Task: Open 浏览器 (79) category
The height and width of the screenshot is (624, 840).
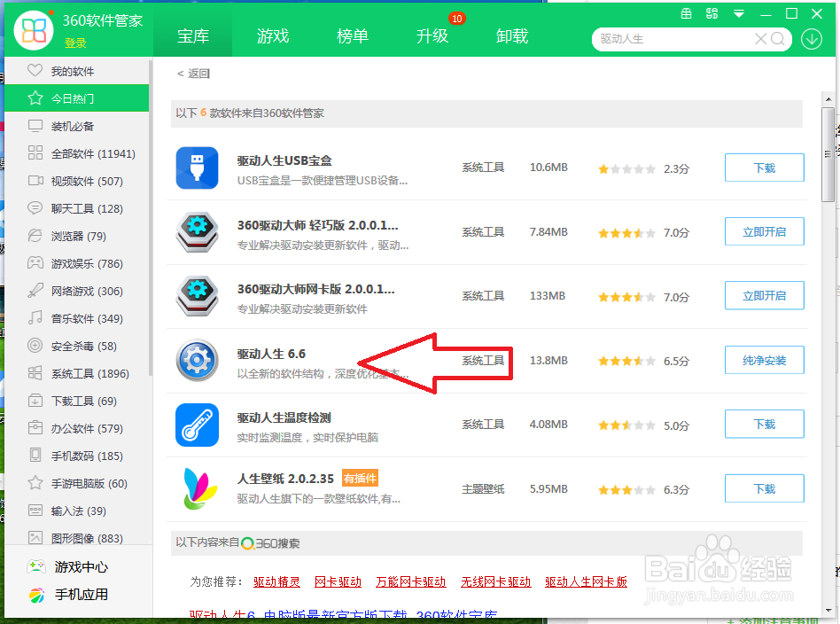Action: [x=76, y=236]
